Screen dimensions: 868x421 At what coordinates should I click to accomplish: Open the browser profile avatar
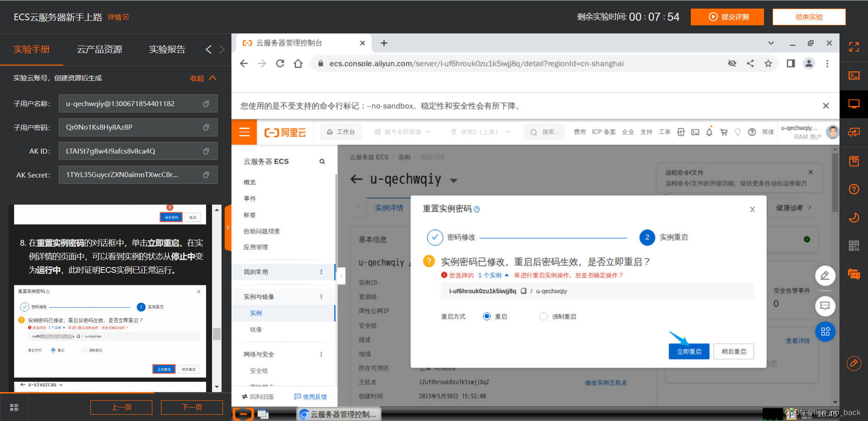[x=809, y=64]
